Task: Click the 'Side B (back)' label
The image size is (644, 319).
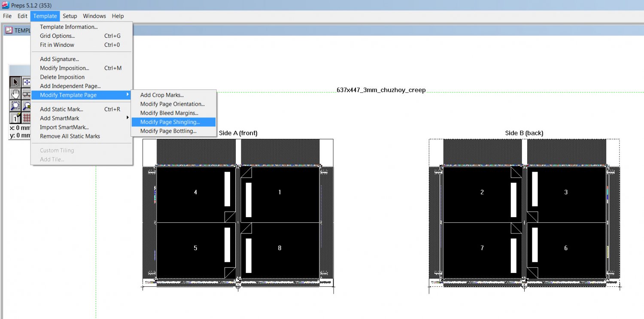Action: click(x=524, y=133)
